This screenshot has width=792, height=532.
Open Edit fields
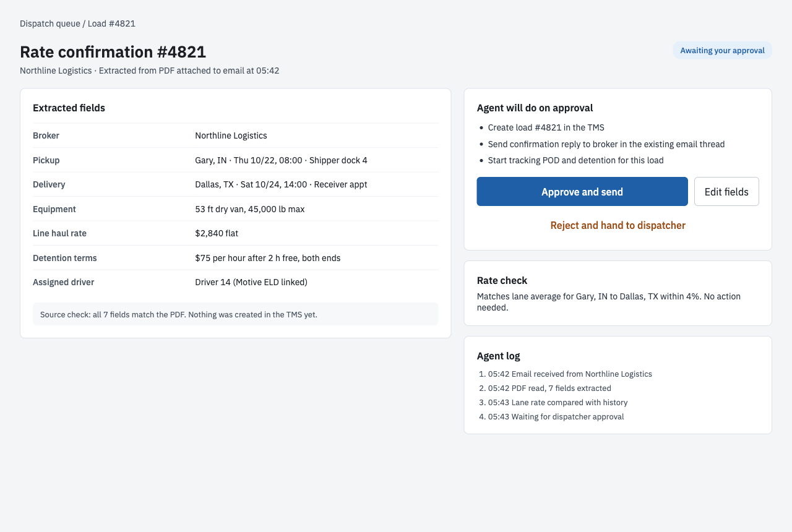point(726,192)
